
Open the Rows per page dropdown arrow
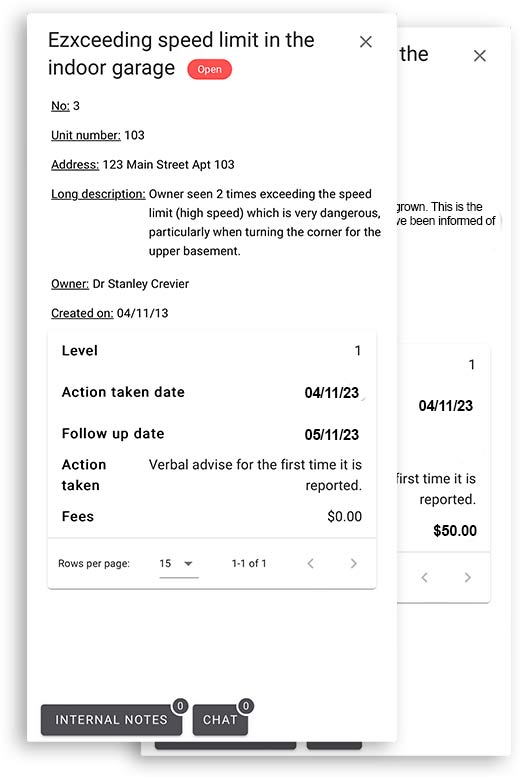pos(188,563)
